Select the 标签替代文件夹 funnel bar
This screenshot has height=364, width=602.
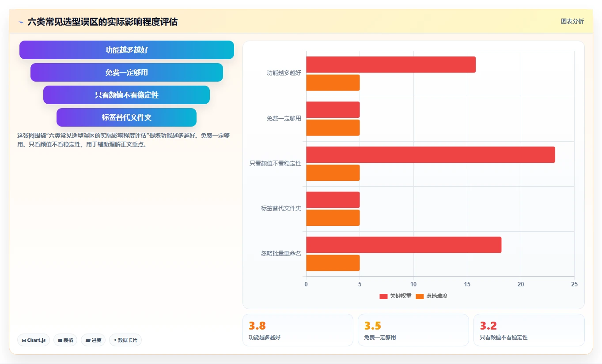[x=127, y=117]
